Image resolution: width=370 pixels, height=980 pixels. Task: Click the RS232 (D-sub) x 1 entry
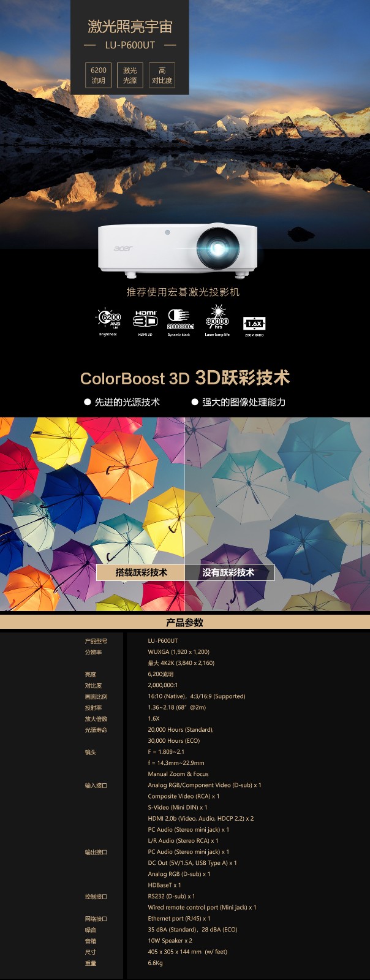[x=172, y=896]
